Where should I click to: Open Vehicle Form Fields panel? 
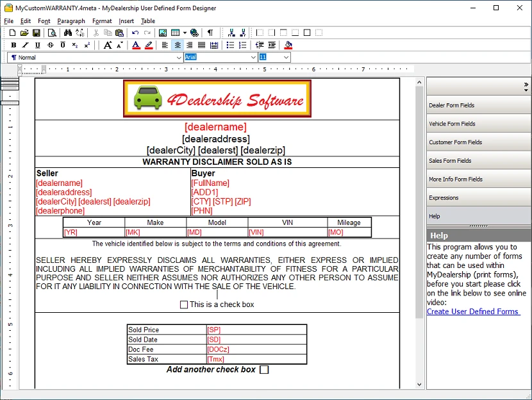point(453,124)
